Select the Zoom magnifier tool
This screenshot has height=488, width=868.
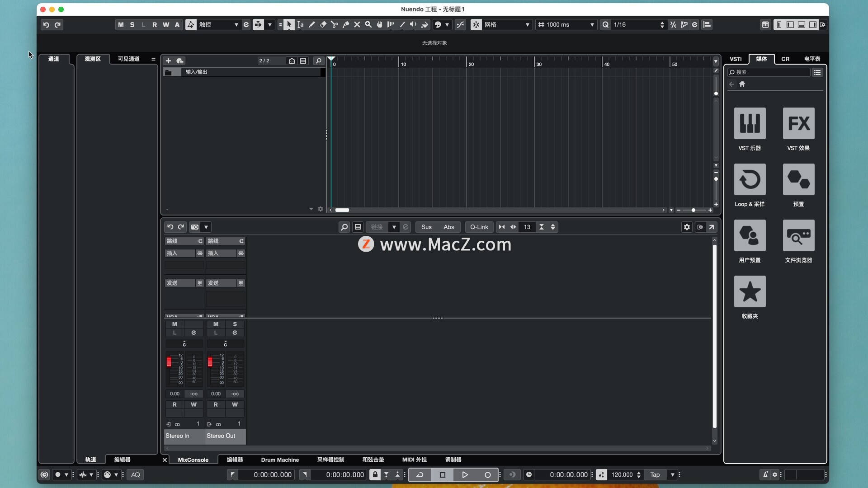pos(368,25)
